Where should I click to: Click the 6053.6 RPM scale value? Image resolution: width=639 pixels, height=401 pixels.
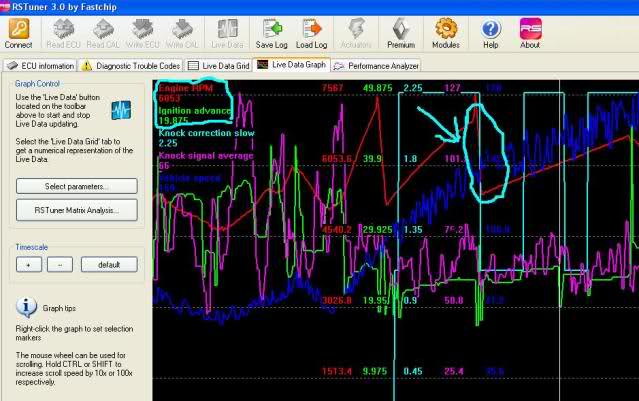(337, 159)
